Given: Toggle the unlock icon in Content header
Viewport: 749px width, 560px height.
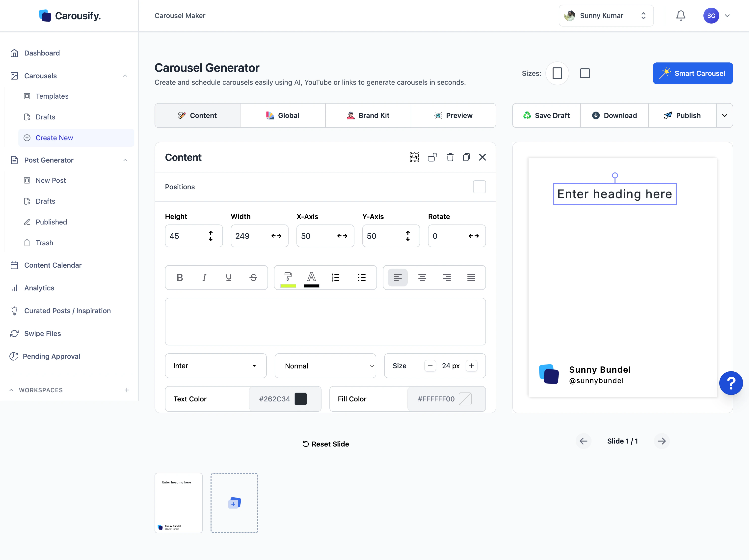Looking at the screenshot, I should coord(432,157).
